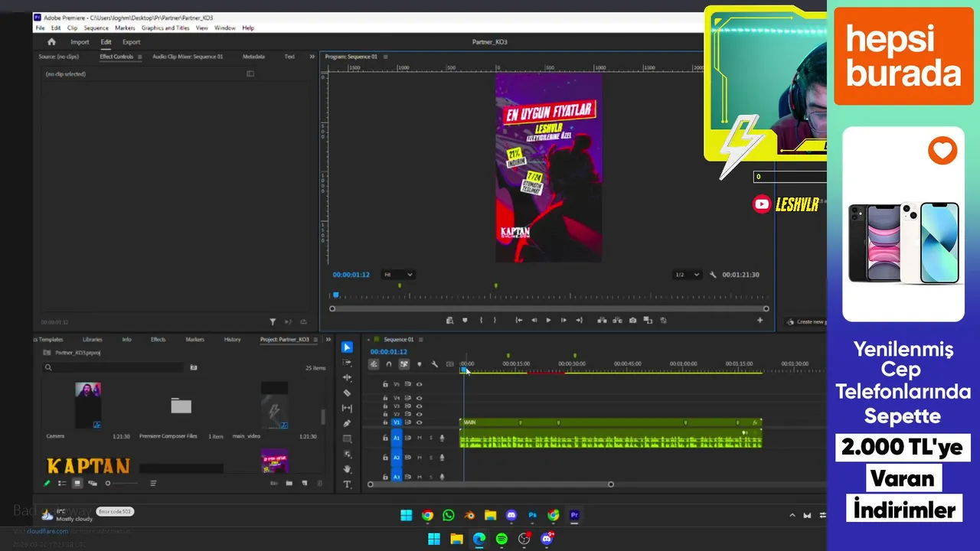Switch to Import workspace tab
This screenshot has height=551, width=980.
tap(80, 42)
